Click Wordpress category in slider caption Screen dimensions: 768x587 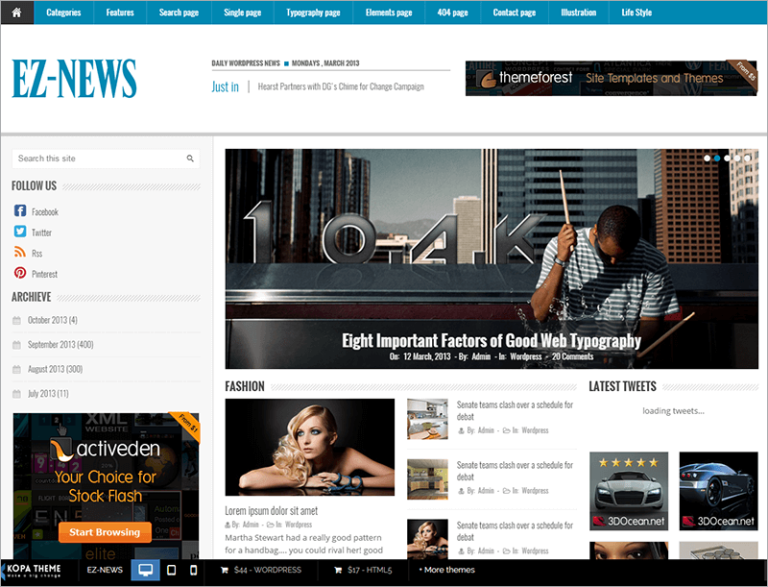click(x=526, y=356)
